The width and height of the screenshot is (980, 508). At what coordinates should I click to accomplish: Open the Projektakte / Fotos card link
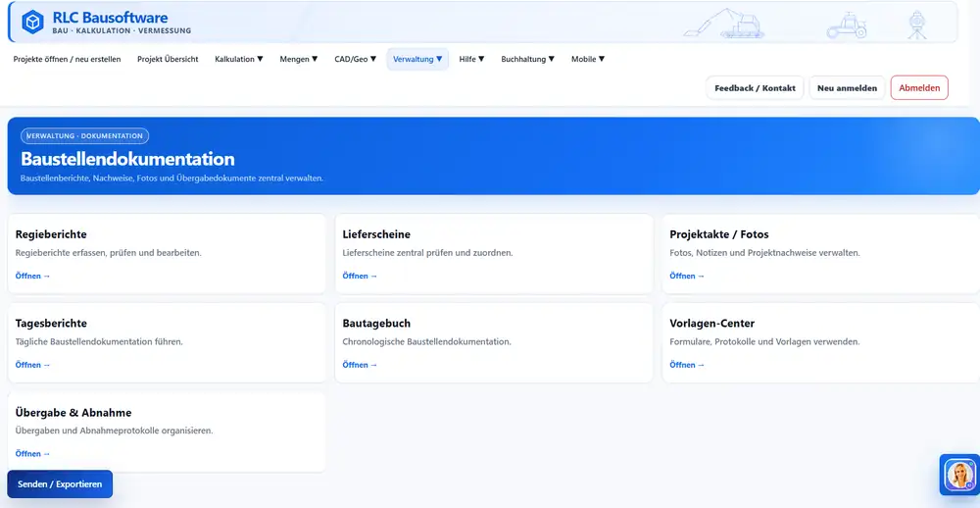(x=687, y=276)
